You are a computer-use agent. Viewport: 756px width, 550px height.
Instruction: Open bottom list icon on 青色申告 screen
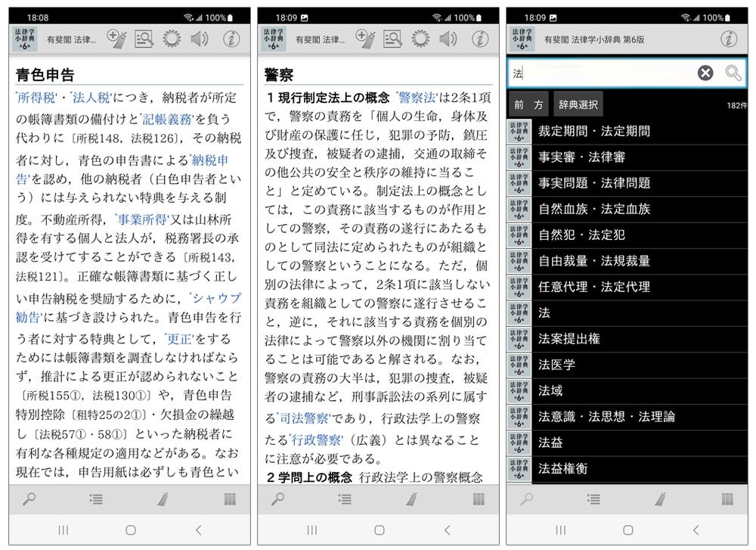[96, 499]
